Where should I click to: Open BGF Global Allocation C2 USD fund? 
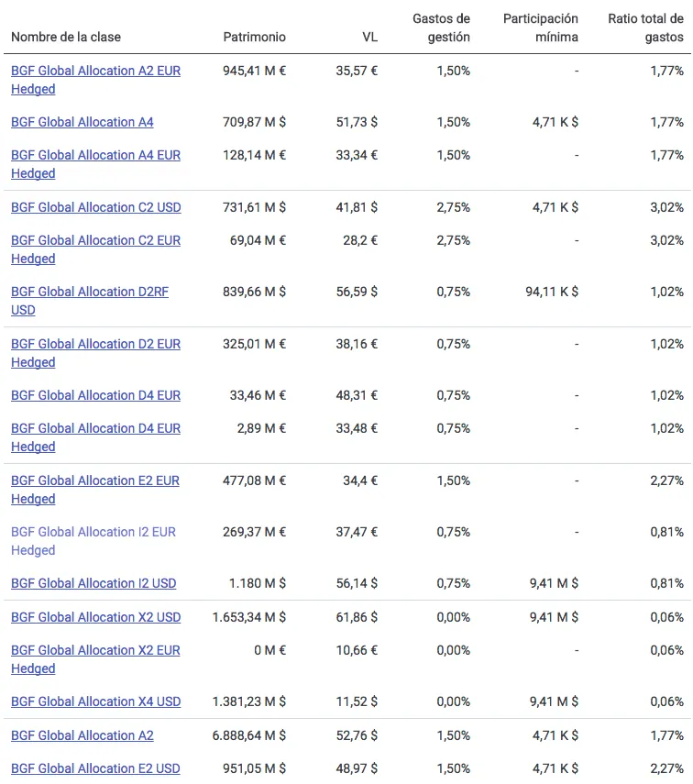pos(96,207)
